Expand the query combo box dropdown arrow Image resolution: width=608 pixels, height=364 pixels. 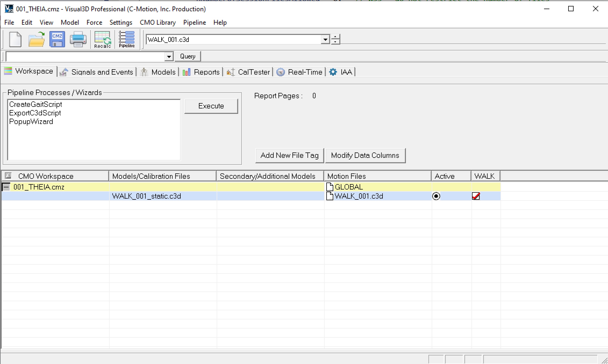[x=169, y=56]
